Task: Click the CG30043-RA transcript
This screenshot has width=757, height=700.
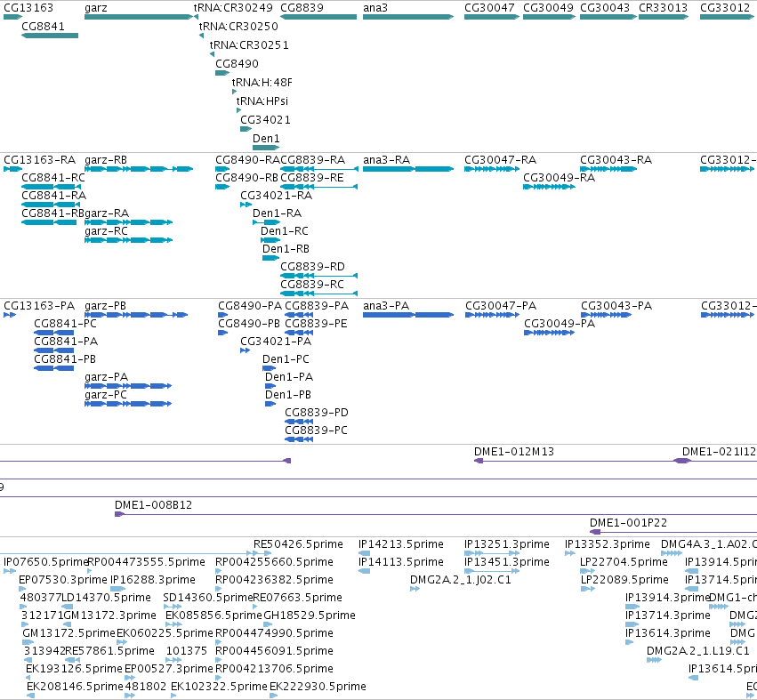Action: click(x=608, y=169)
